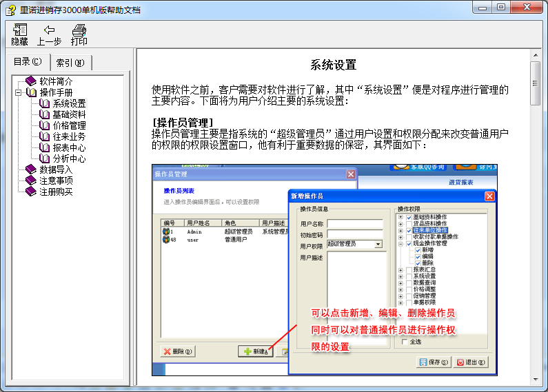Switch to the 目录 tab
The height and width of the screenshot is (392, 548).
click(x=28, y=62)
